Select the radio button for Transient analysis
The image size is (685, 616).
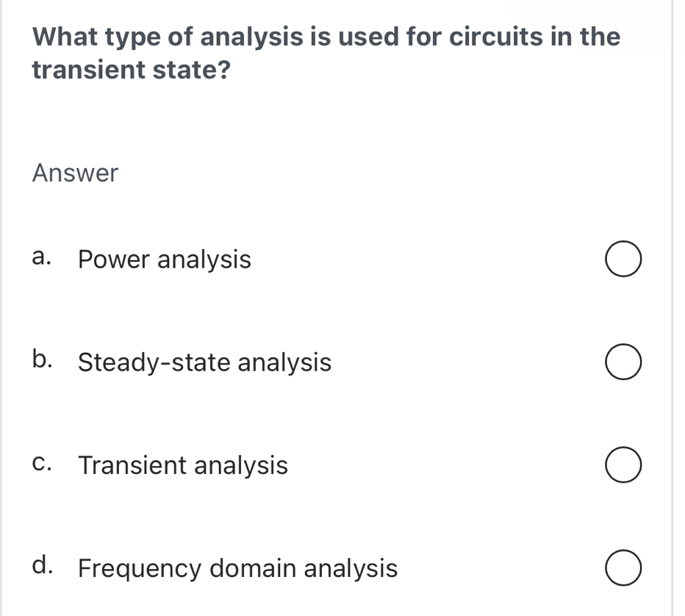click(x=623, y=465)
